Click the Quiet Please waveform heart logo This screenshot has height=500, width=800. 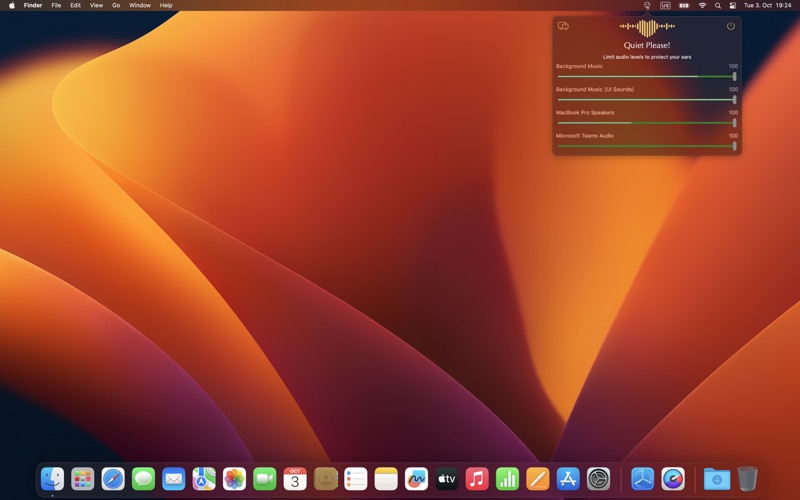pyautogui.click(x=647, y=28)
